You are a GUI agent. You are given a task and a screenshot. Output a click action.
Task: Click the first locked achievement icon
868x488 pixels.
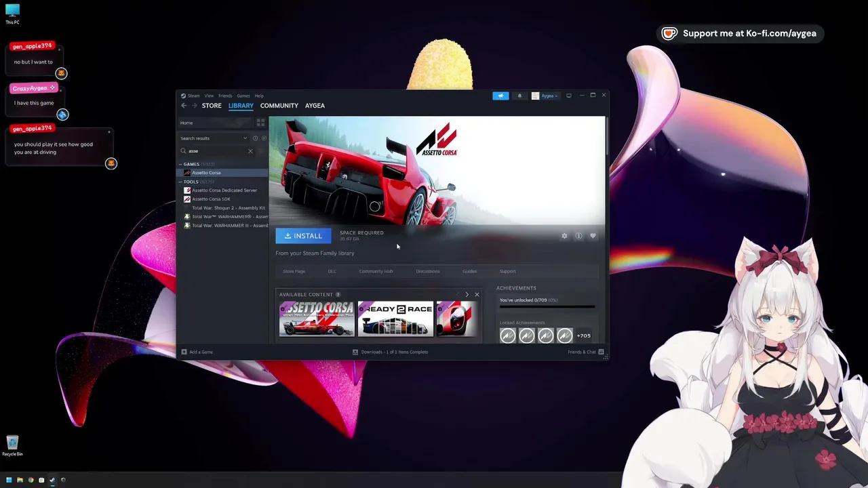[508, 335]
